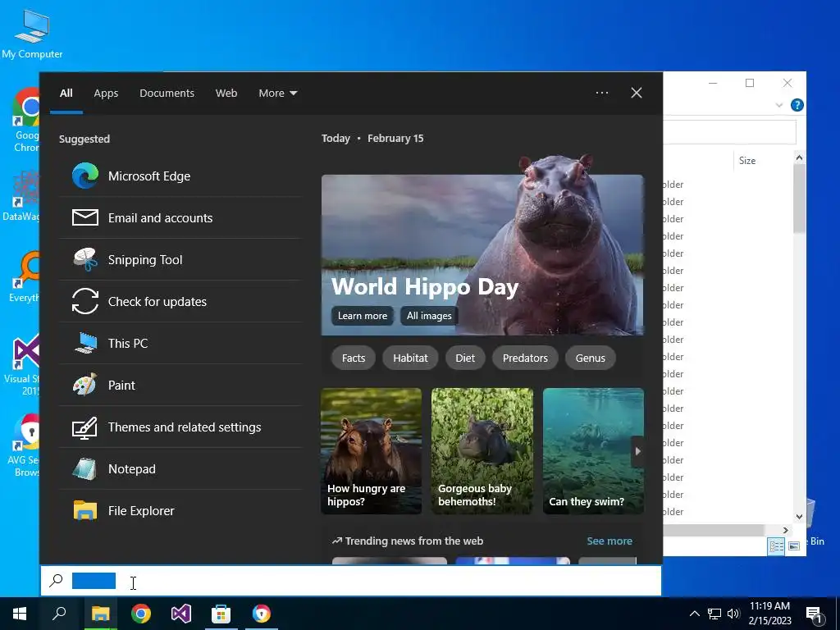840x630 pixels.
Task: Launch Paint from suggested apps
Action: click(180, 386)
